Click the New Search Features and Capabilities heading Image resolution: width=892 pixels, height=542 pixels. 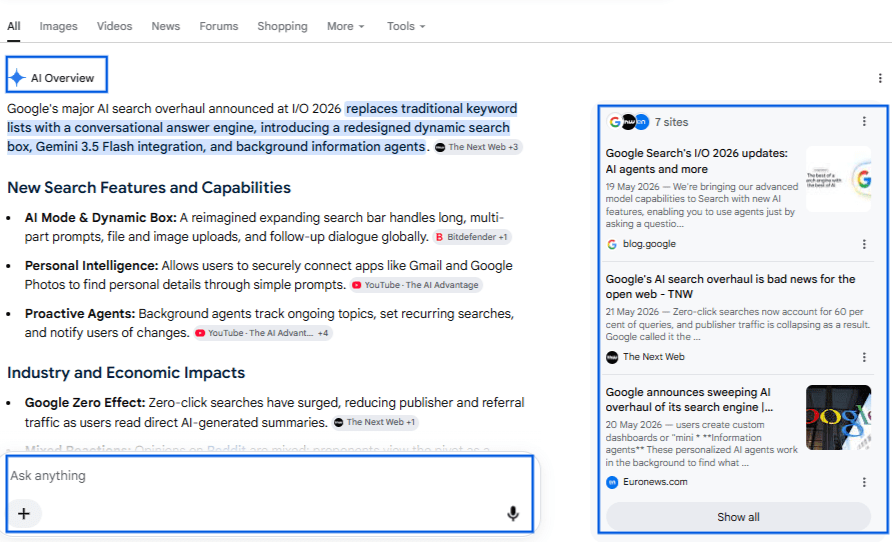coord(149,188)
